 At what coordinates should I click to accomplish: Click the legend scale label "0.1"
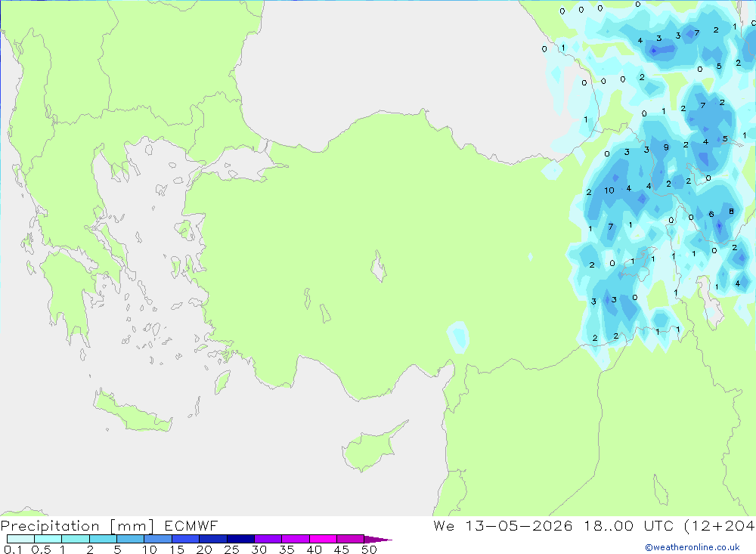coord(13,549)
